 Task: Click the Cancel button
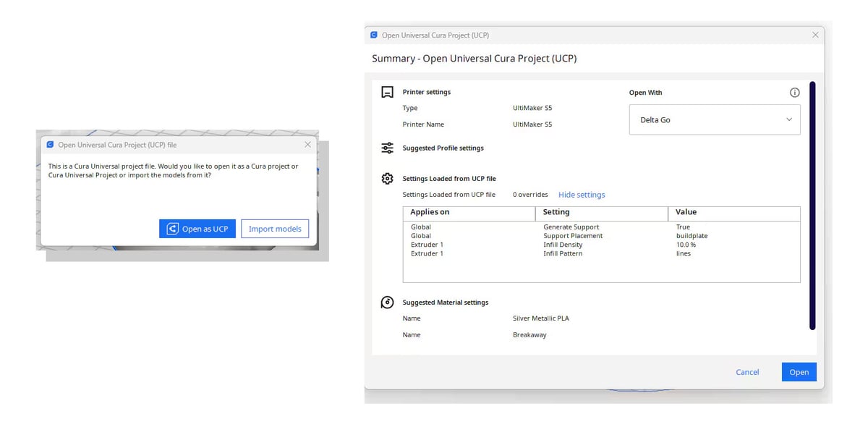click(x=747, y=372)
